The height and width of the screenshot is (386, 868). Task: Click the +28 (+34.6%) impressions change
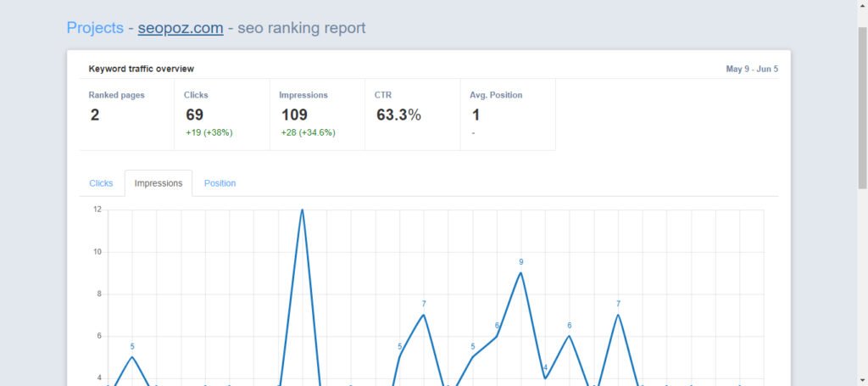308,132
